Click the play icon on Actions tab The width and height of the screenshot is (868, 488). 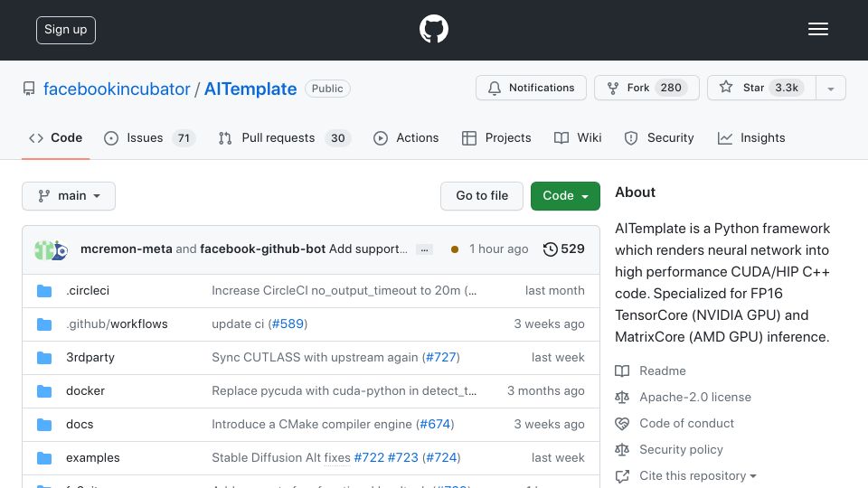pyautogui.click(x=381, y=137)
